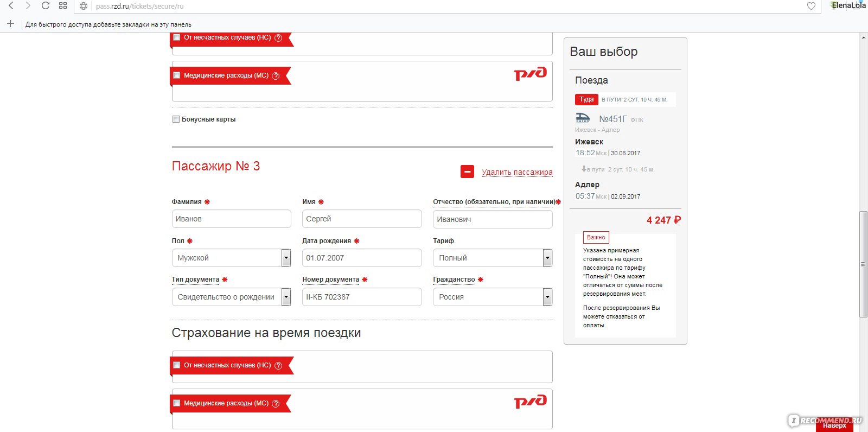The image size is (868, 432).
Task: Open the Тариф dropdown showing Полный
Action: click(x=493, y=258)
